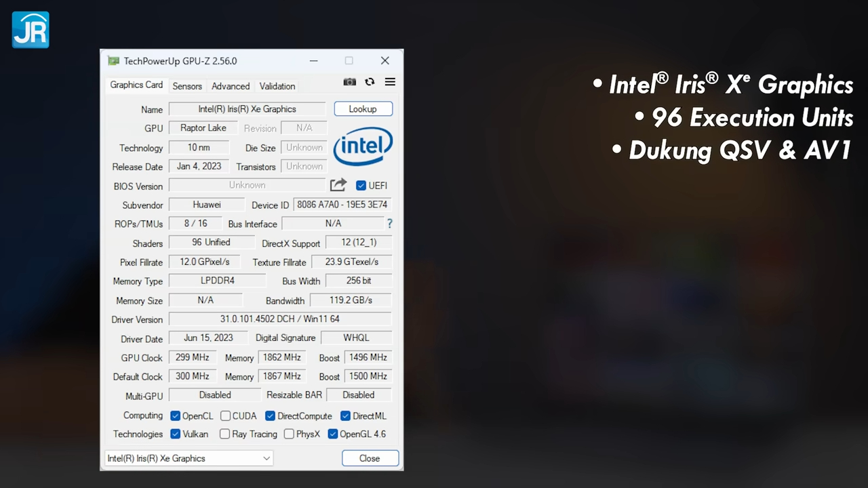The width and height of the screenshot is (868, 488).
Task: Click the Device ID value field
Action: (x=342, y=205)
